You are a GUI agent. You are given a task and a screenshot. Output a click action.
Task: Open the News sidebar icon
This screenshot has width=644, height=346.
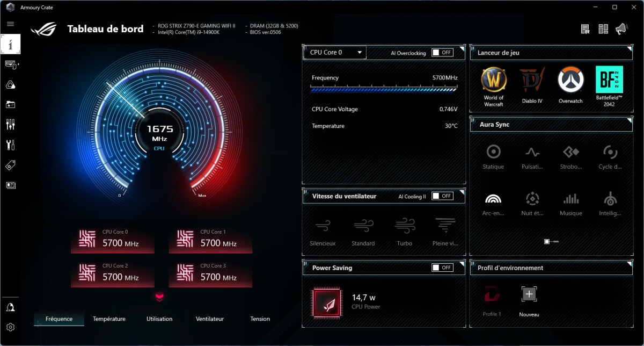[11, 185]
